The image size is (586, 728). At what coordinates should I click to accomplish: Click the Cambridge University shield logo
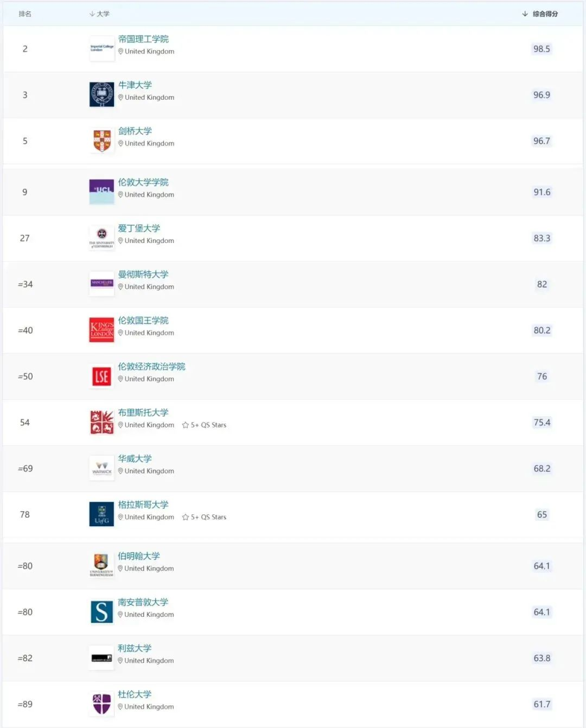click(102, 141)
